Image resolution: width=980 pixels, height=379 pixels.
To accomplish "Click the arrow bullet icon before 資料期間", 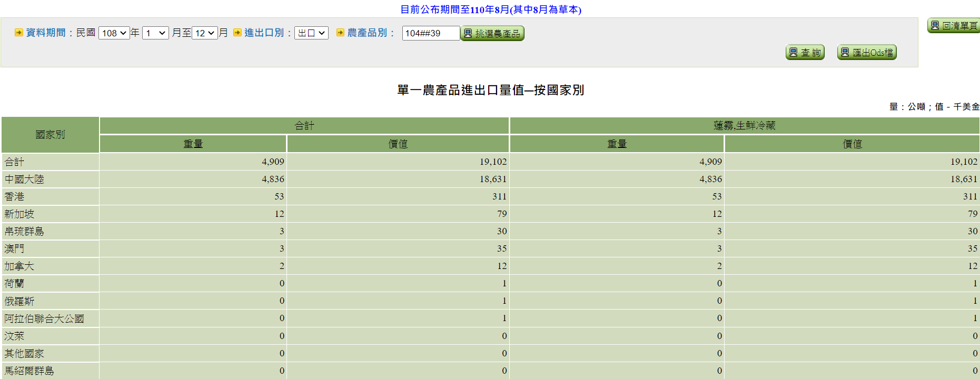I will click(18, 33).
